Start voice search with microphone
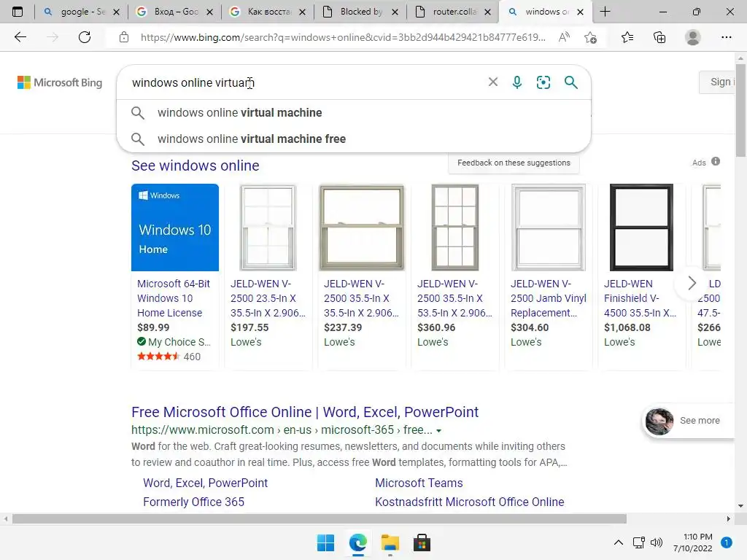747x560 pixels. 517,82
